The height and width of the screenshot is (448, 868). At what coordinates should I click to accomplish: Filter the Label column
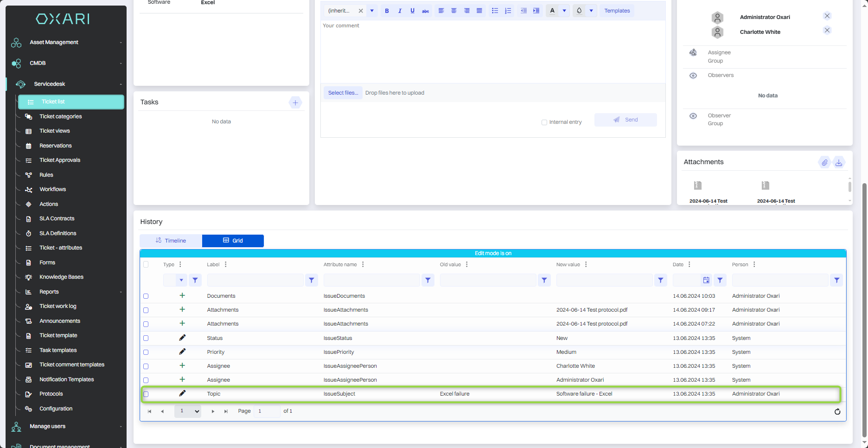312,280
